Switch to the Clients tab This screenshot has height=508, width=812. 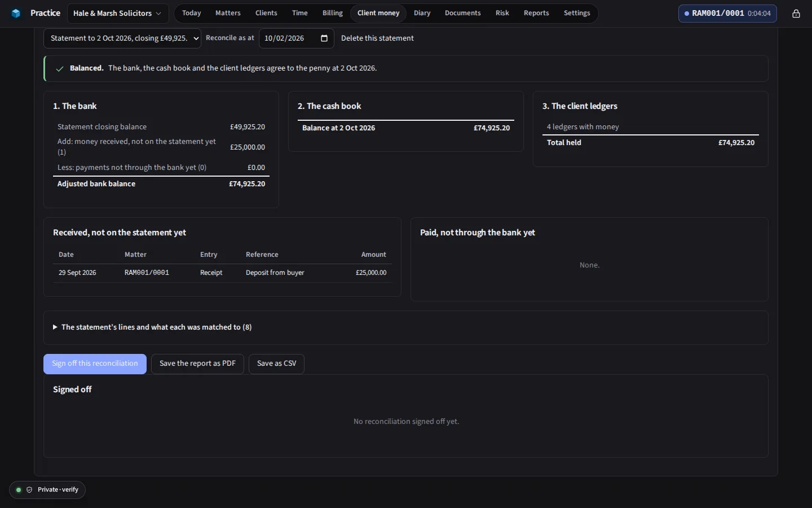[266, 13]
